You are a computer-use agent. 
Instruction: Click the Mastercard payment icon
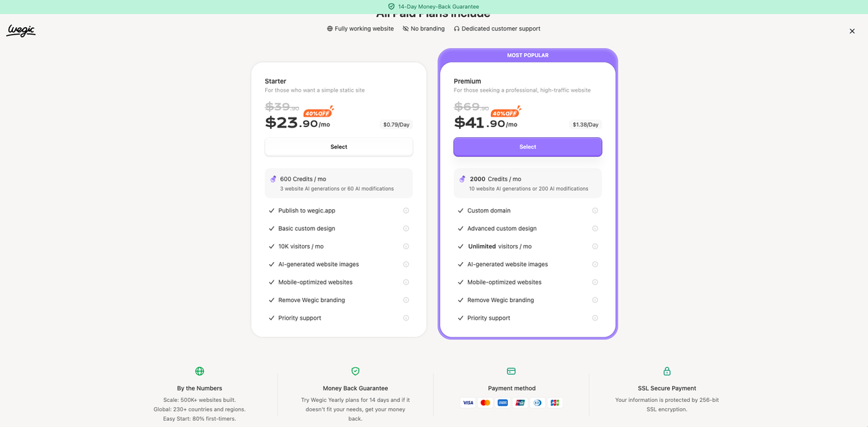click(485, 403)
